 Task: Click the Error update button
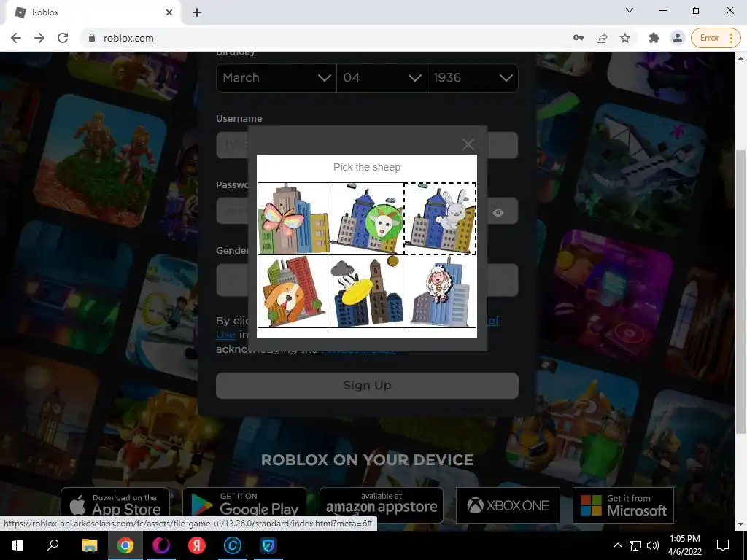[716, 38]
